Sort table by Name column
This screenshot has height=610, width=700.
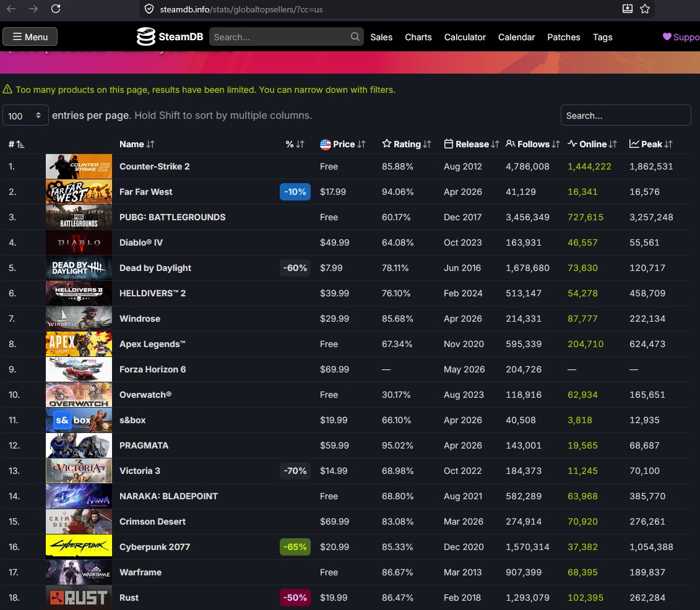(137, 144)
